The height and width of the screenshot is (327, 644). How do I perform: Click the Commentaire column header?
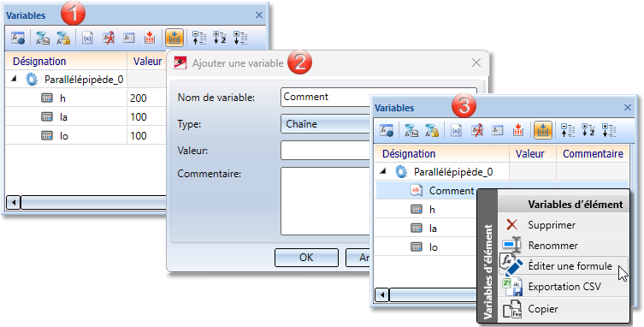coord(593,154)
